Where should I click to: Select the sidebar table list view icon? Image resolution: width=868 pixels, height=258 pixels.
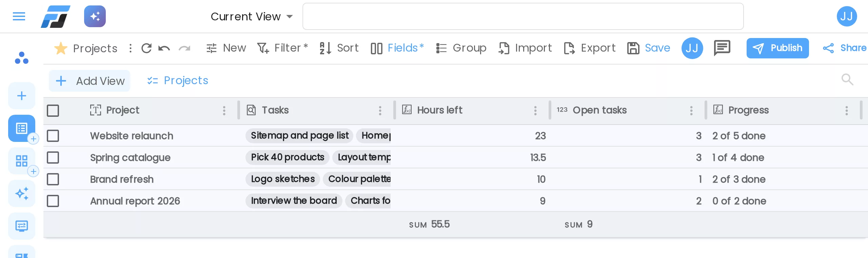click(22, 128)
